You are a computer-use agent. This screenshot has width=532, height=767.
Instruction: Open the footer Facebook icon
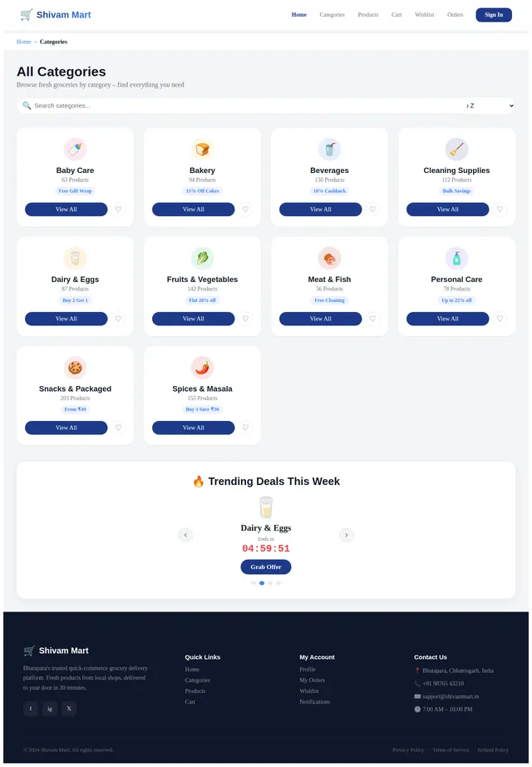click(30, 708)
